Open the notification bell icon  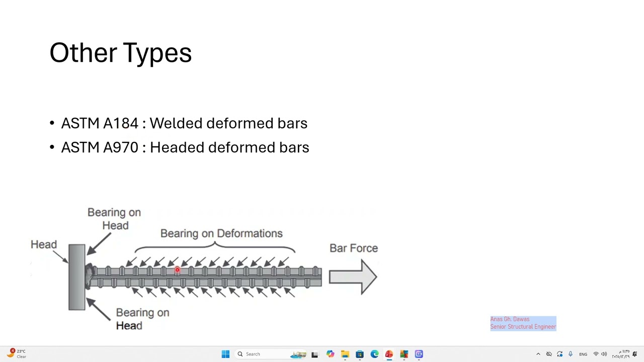point(635,354)
